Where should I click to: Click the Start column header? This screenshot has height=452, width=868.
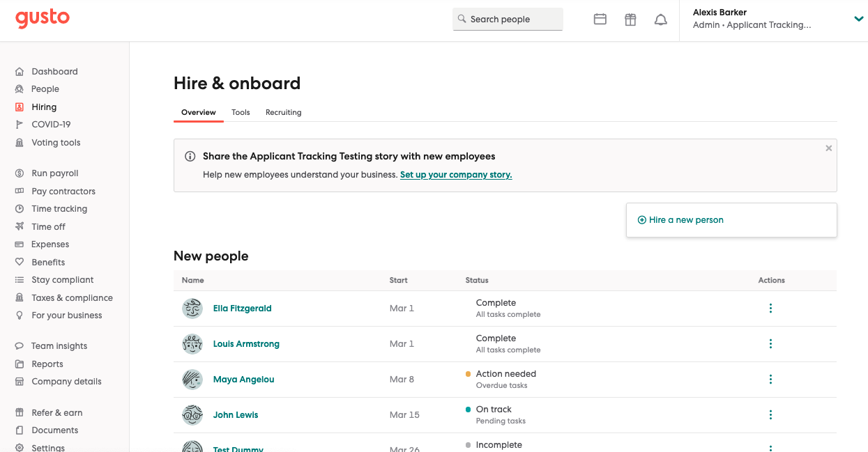(399, 281)
